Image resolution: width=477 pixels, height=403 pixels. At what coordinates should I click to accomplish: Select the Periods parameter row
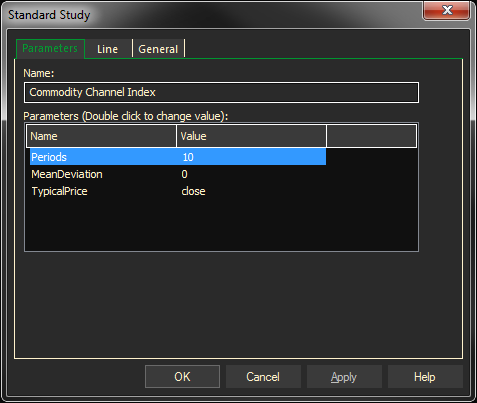178,157
